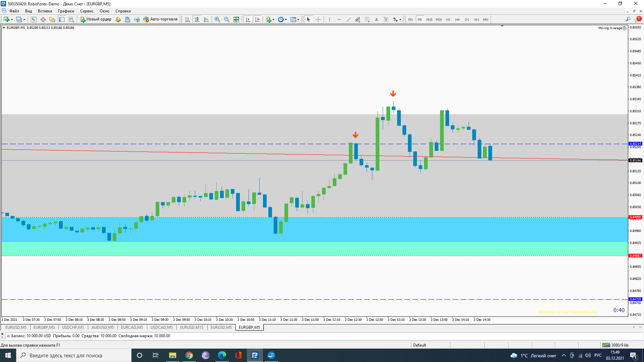The image size is (644, 362).
Task: Switch chart to candlesticks mode
Action: (x=197, y=19)
